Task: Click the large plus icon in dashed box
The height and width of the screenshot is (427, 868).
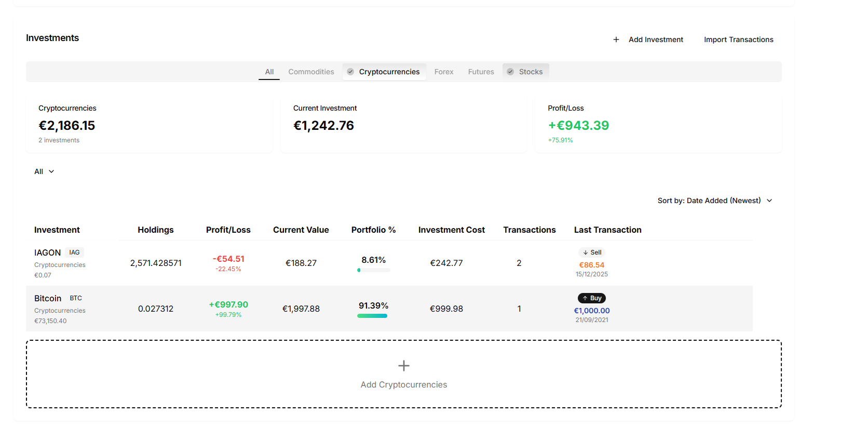Action: tap(403, 366)
